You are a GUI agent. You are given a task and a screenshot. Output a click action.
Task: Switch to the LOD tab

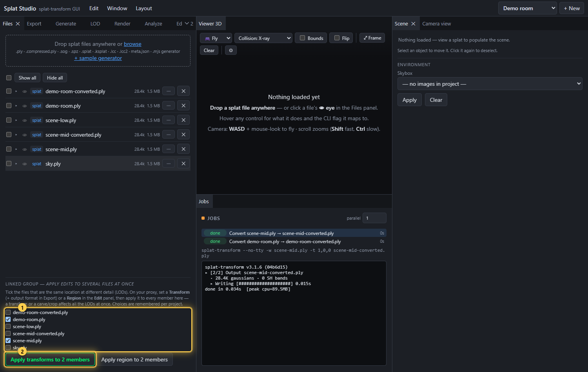[x=95, y=24]
